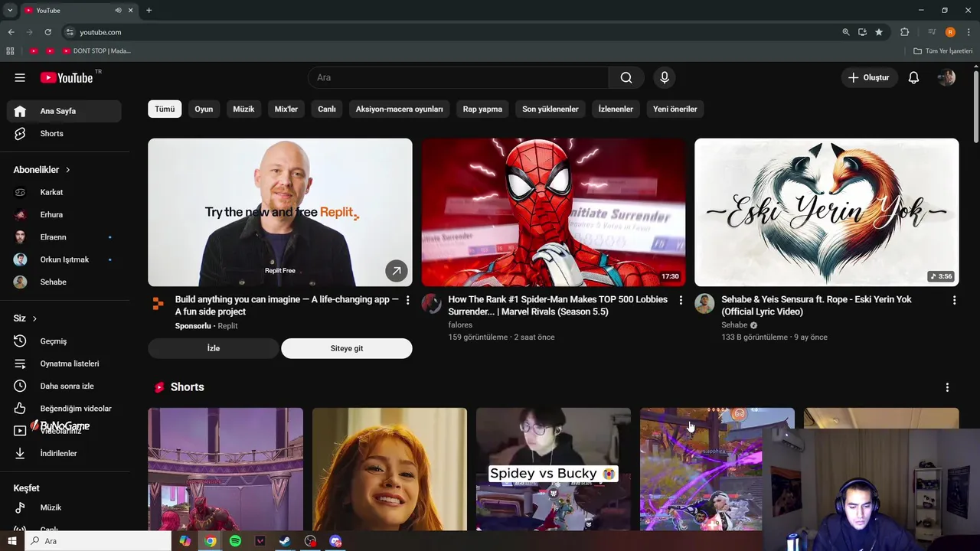This screenshot has height=551, width=980.
Task: Open the Karkat channel subscription
Action: [64, 192]
